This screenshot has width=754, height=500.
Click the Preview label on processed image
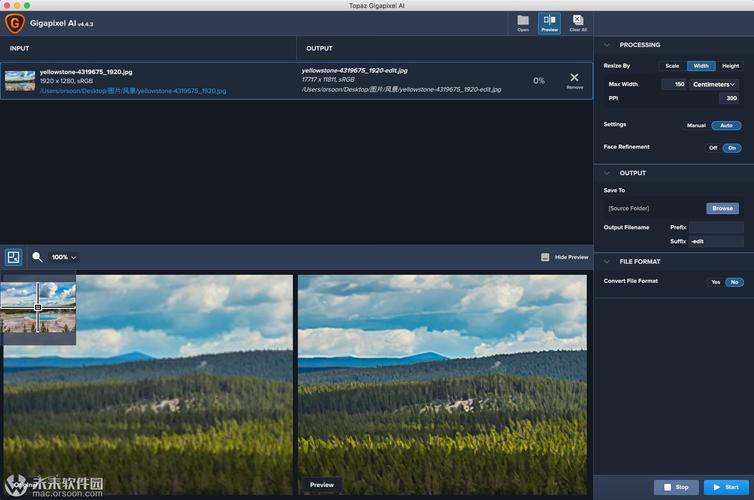pos(322,485)
